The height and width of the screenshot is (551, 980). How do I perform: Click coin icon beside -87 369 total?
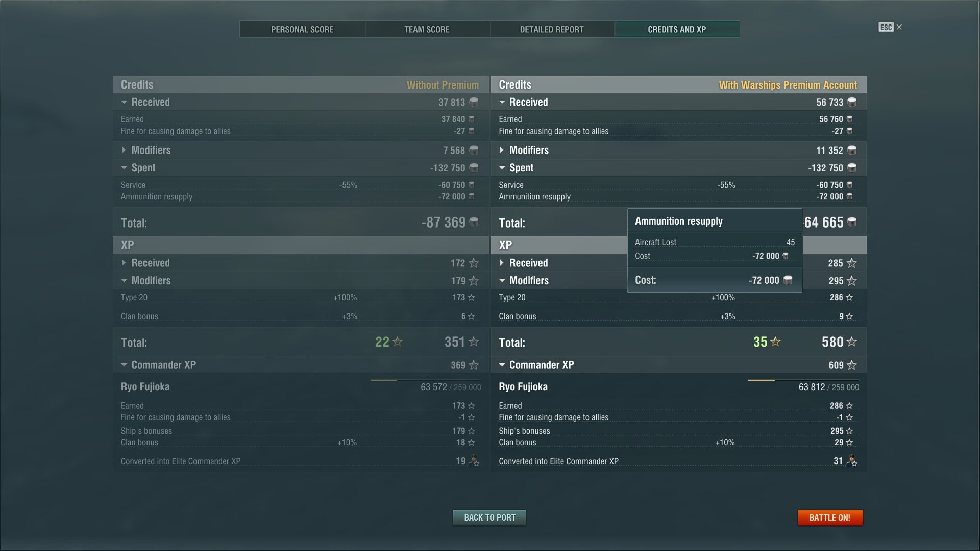click(474, 222)
